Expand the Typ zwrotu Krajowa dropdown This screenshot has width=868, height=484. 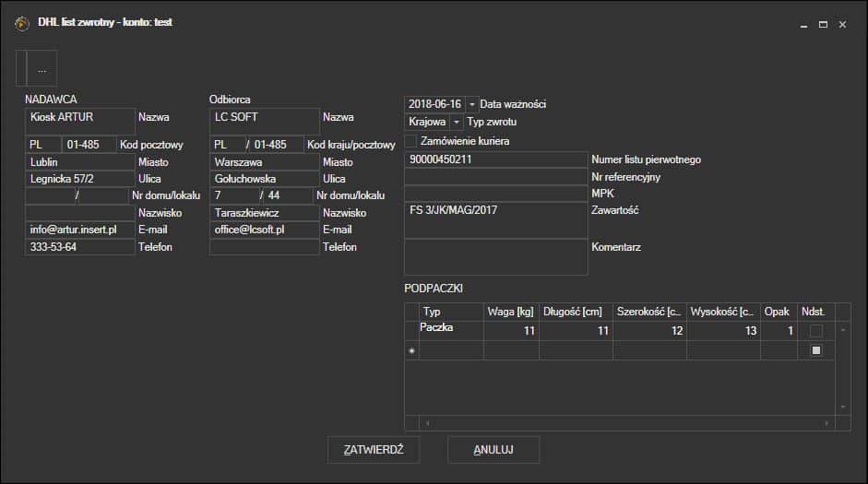457,122
